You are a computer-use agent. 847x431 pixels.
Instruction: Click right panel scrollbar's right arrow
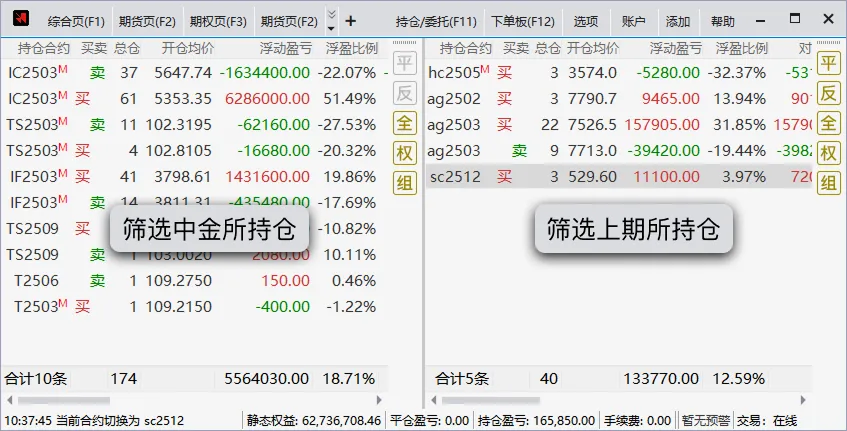coord(803,400)
